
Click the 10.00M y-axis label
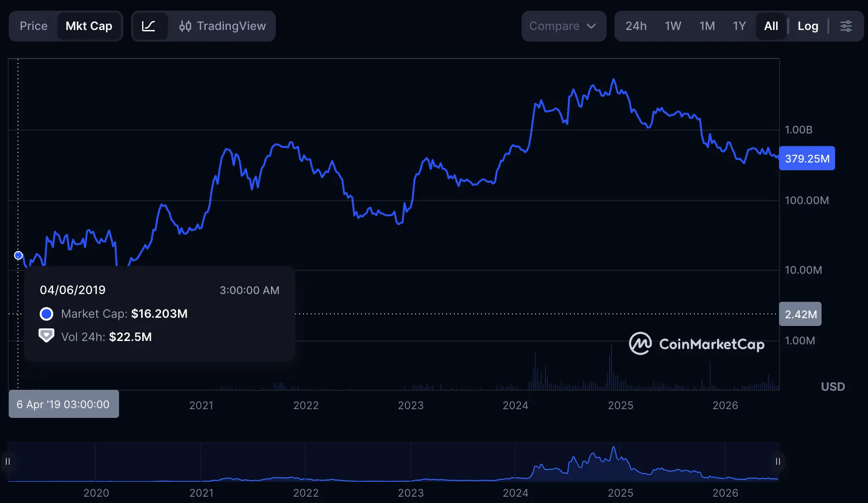pos(803,270)
